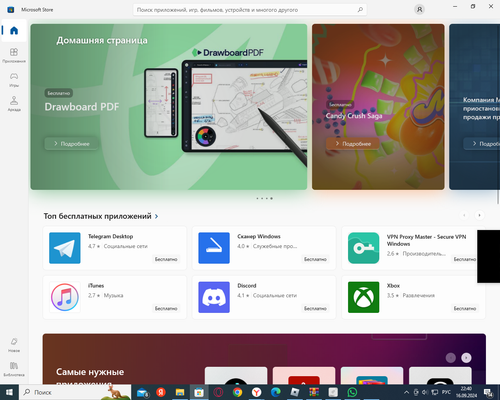Click Подробнее button for Drawboard PDF
This screenshot has width=500, height=400.
pos(71,144)
